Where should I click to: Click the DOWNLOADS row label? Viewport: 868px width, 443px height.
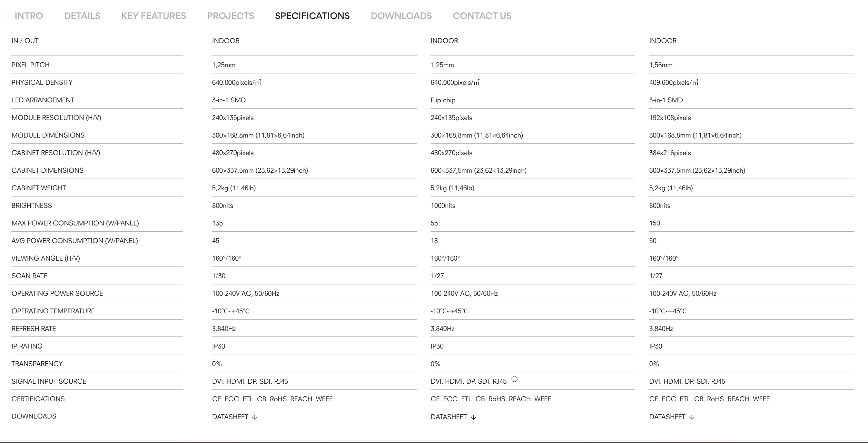coord(34,416)
